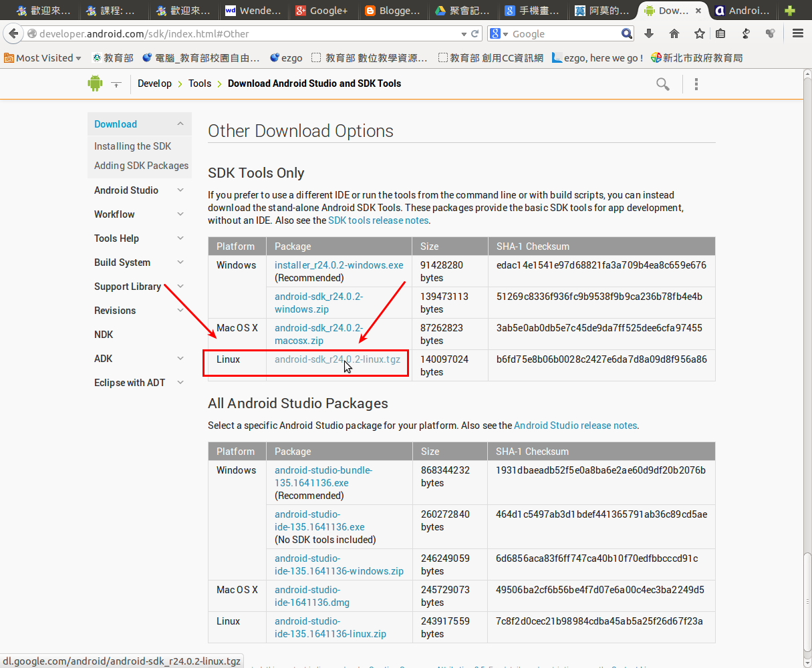
Task: Open the Revisions sidebar item
Action: pos(115,311)
